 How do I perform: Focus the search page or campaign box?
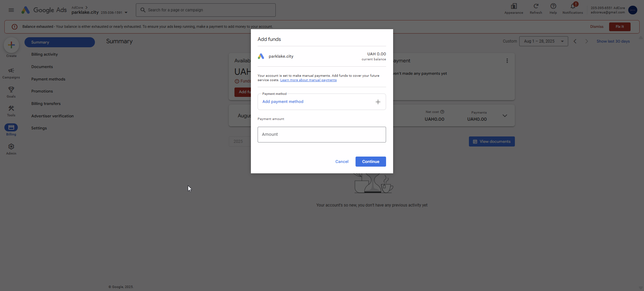pos(206,10)
